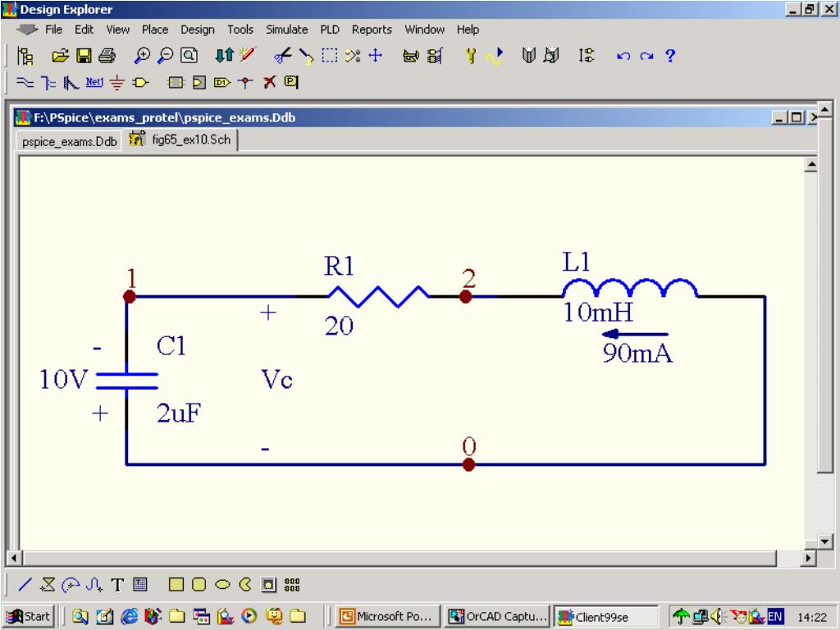The height and width of the screenshot is (630, 840).
Task: Open the Reports menu
Action: (x=372, y=30)
